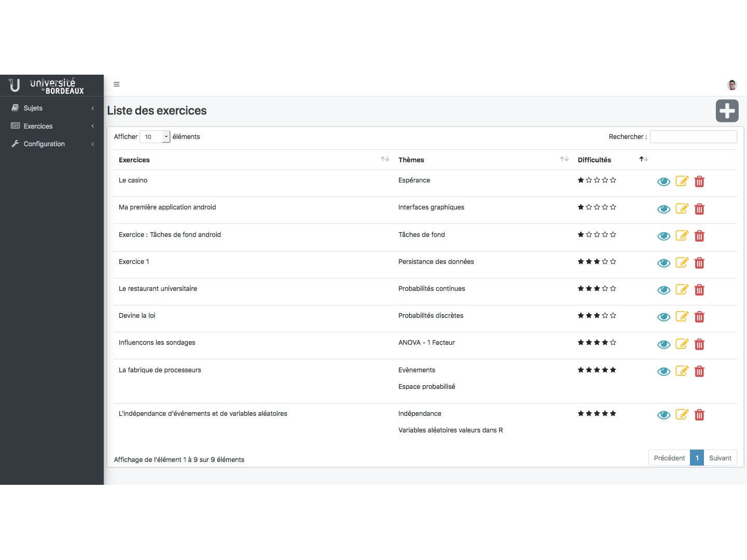747x560 pixels.
Task: Delete the Exercice 1 row via trash icon
Action: (x=699, y=263)
